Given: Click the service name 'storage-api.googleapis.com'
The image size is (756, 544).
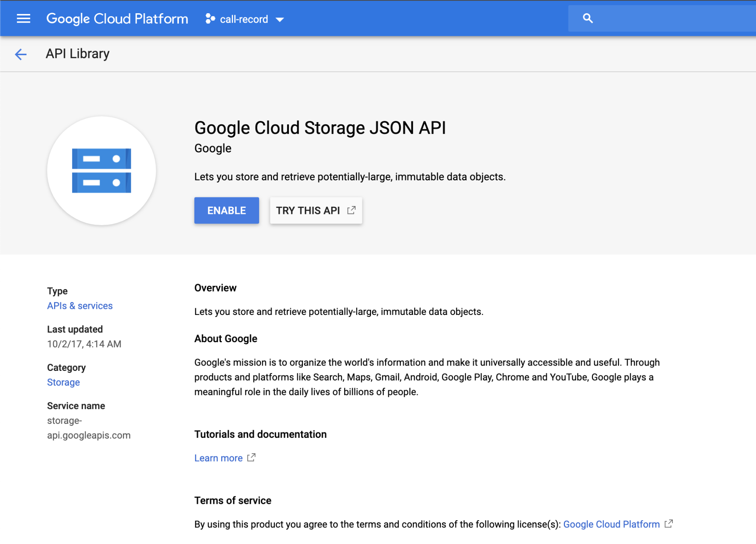Looking at the screenshot, I should 89,428.
